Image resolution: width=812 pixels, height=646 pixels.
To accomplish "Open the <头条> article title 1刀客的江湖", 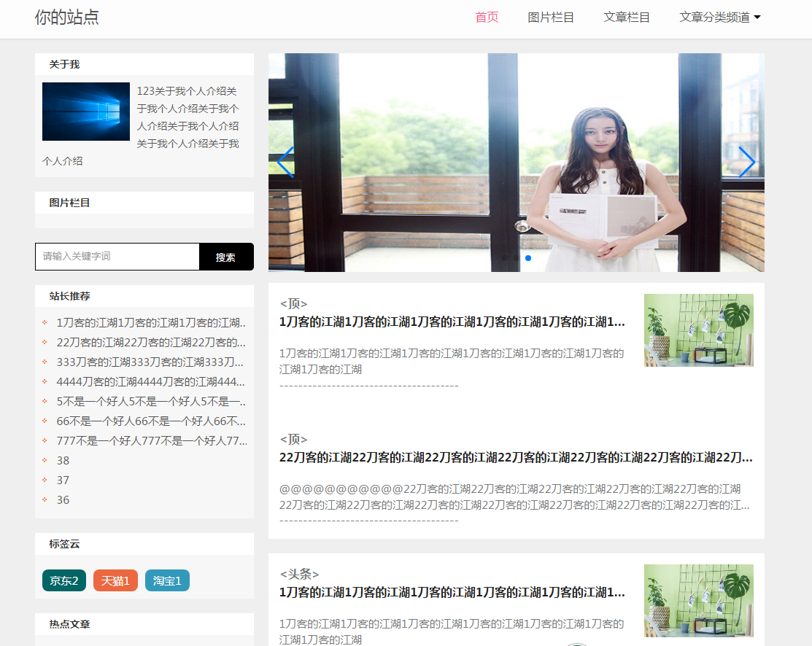I will point(452,592).
